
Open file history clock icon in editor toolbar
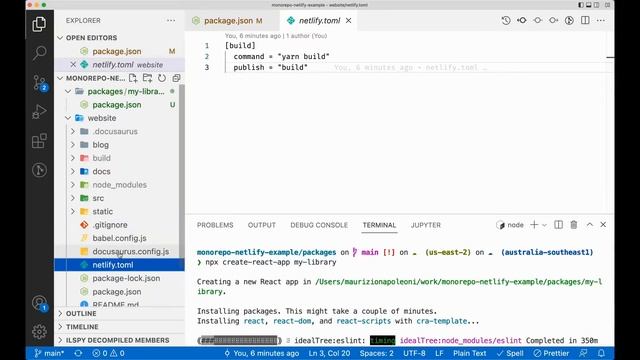tap(506, 20)
